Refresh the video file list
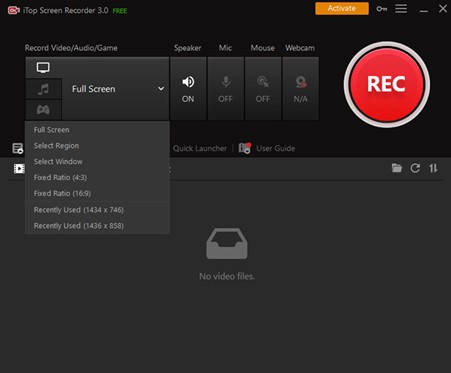The image size is (451, 373). 415,168
